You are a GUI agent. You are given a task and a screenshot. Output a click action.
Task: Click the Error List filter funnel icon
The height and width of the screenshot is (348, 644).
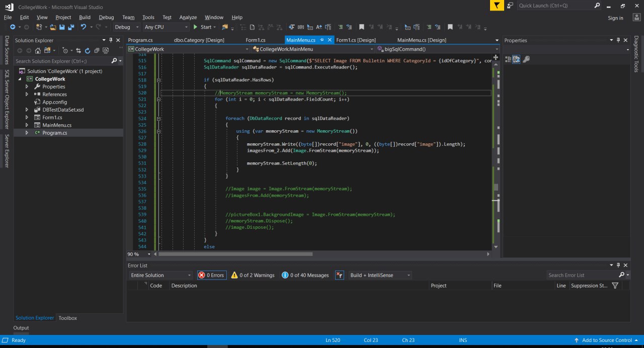615,286
